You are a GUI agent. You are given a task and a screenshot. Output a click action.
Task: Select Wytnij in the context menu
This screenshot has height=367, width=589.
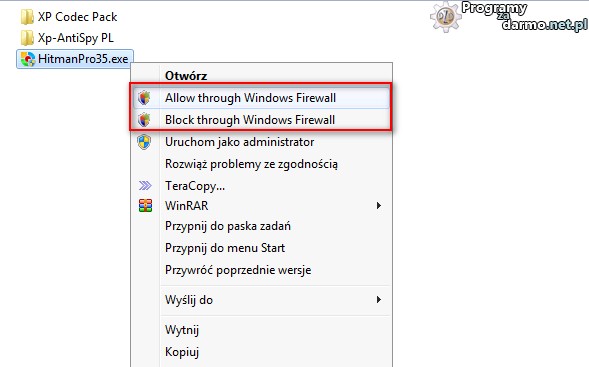[x=182, y=330]
